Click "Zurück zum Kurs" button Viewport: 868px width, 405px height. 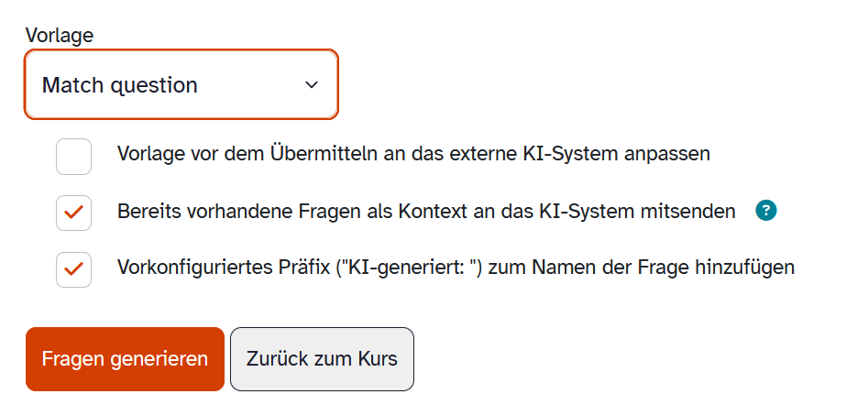[x=322, y=358]
